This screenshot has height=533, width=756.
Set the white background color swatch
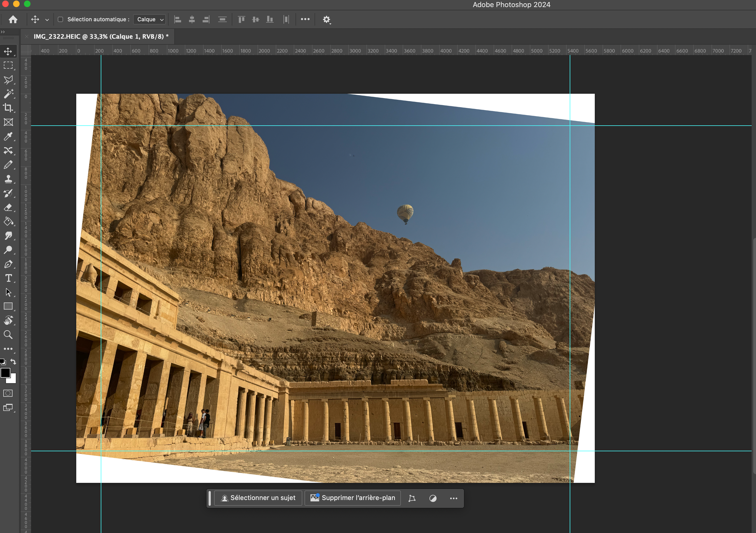tap(13, 380)
